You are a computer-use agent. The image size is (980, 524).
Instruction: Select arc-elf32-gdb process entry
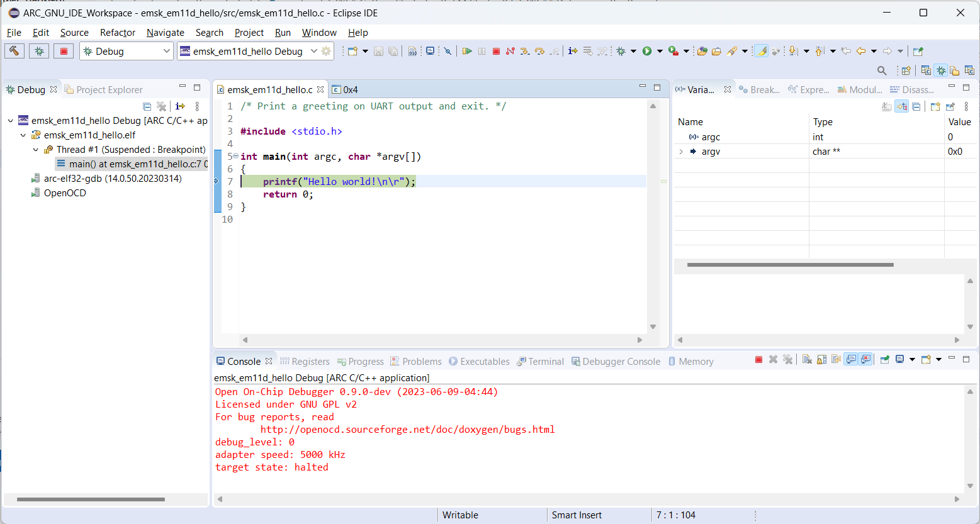106,178
